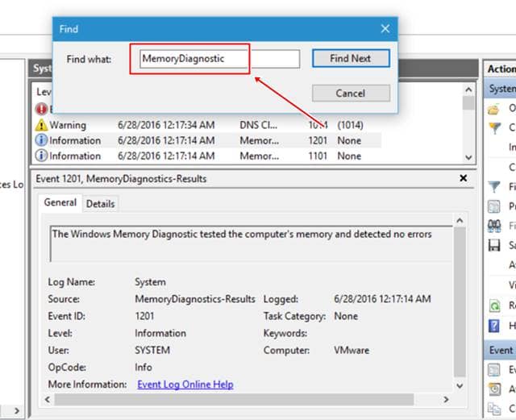
Task: Click the Information icon for event 1101
Action: tap(42, 156)
